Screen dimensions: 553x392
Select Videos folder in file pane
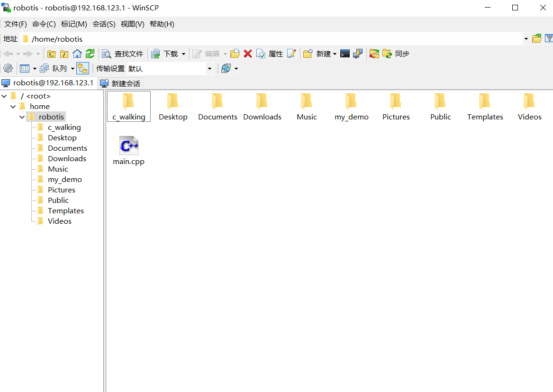click(x=530, y=107)
